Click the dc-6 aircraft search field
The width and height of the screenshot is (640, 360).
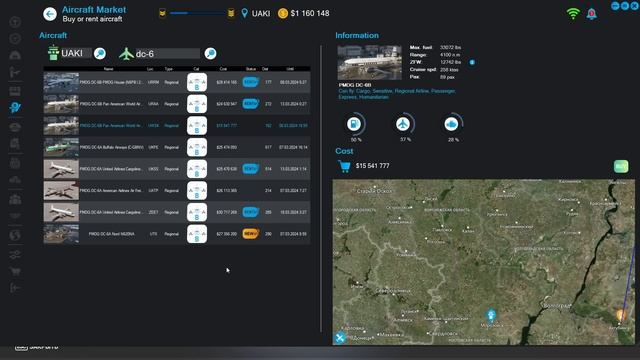[167, 53]
